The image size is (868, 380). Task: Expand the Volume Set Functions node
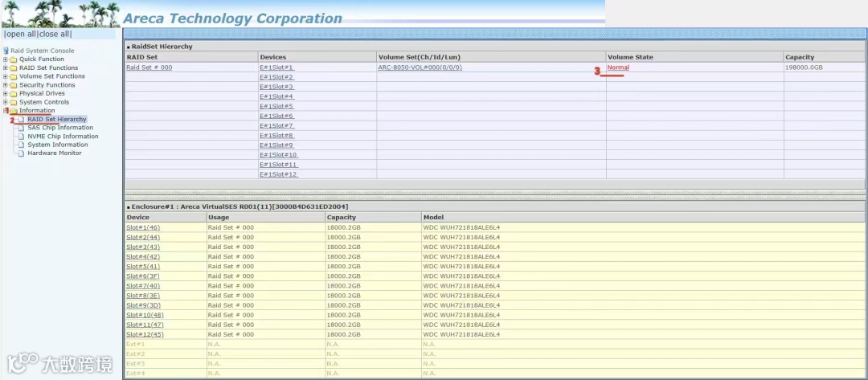click(x=6, y=76)
